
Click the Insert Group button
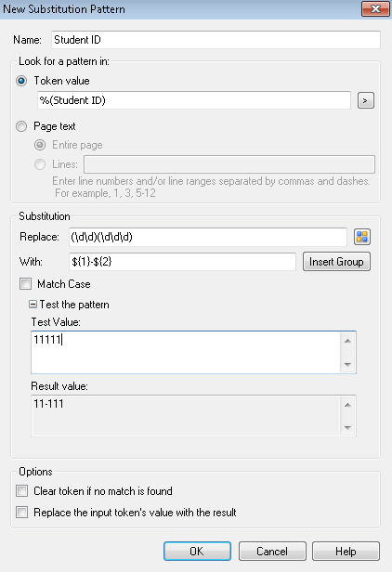click(336, 262)
